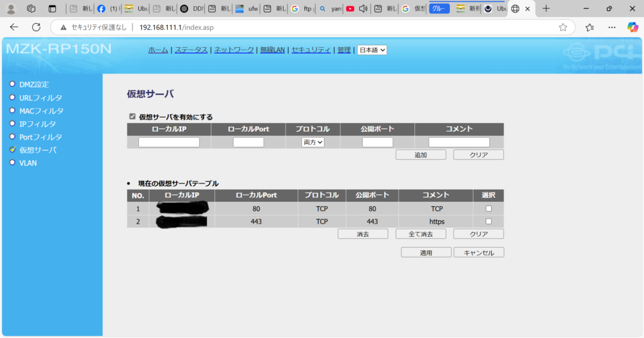Open the プロトコル dropdown showing 両方
644x338 pixels.
coord(313,143)
